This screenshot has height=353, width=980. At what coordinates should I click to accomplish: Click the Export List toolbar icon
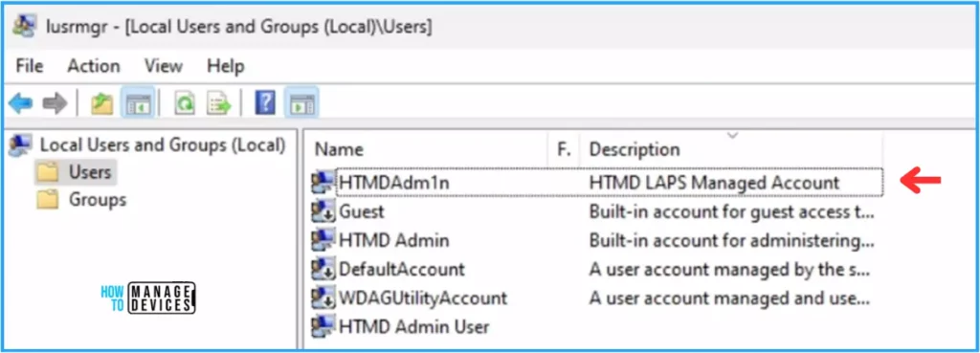(x=219, y=103)
